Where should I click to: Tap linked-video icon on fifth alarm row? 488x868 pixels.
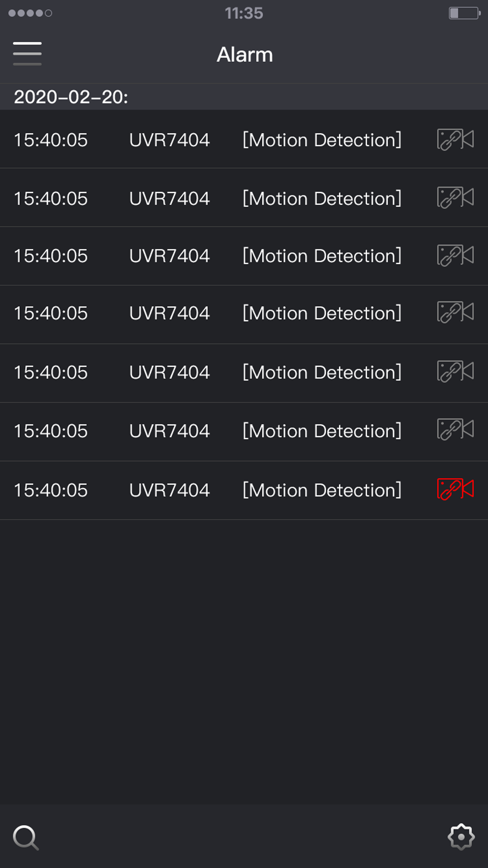point(455,372)
